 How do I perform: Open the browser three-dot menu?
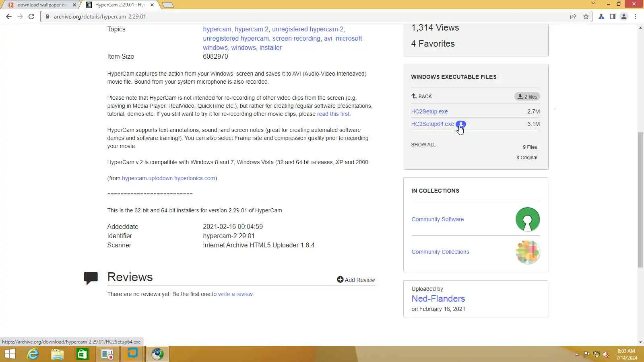tap(635, 16)
